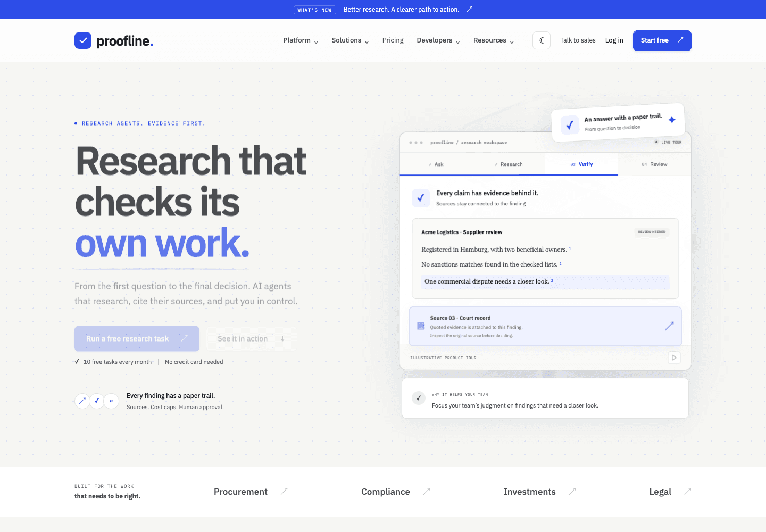Click the proofline checkmark logo icon
The width and height of the screenshot is (766, 532).
pos(83,40)
